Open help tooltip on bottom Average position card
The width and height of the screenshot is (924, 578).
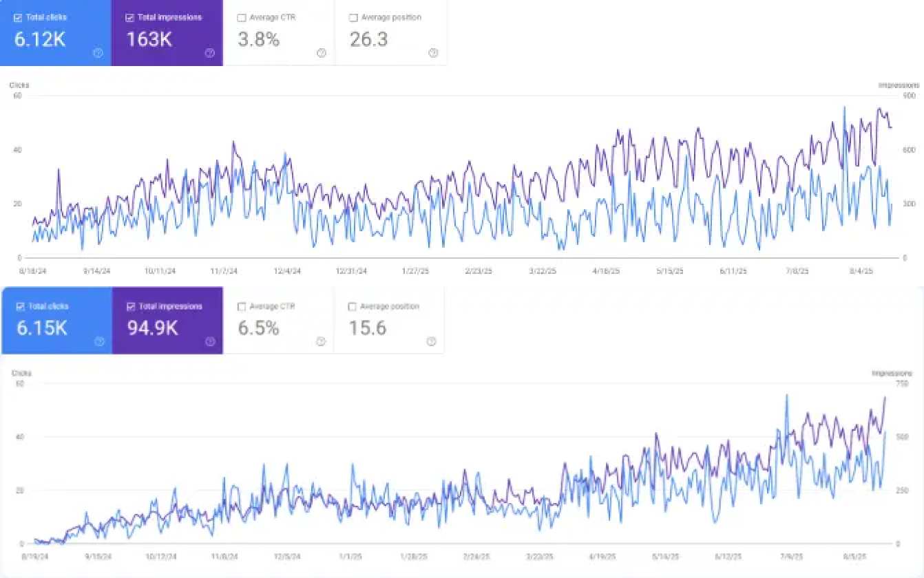coord(432,341)
